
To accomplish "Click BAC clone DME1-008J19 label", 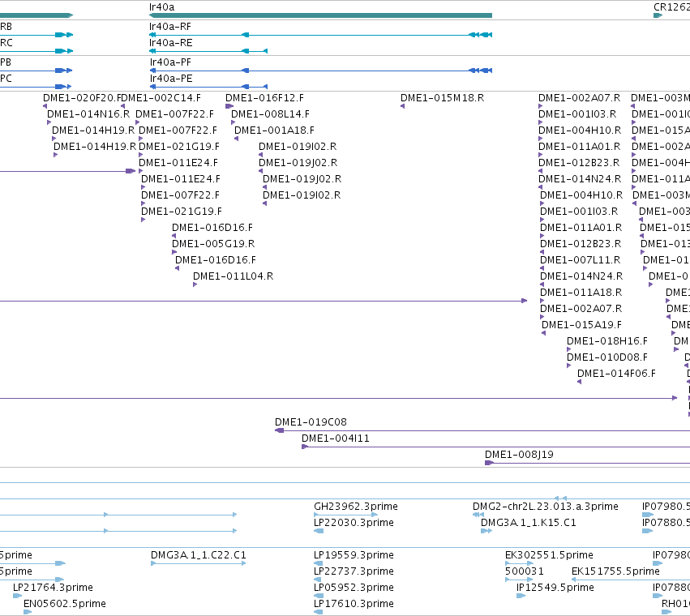I will [x=519, y=455].
